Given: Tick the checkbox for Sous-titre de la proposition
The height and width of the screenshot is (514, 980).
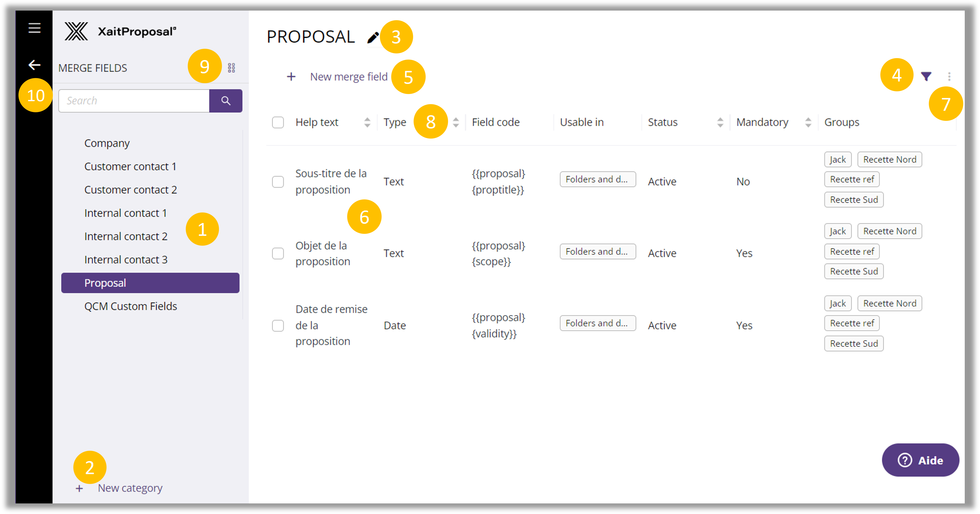Looking at the screenshot, I should pyautogui.click(x=278, y=182).
